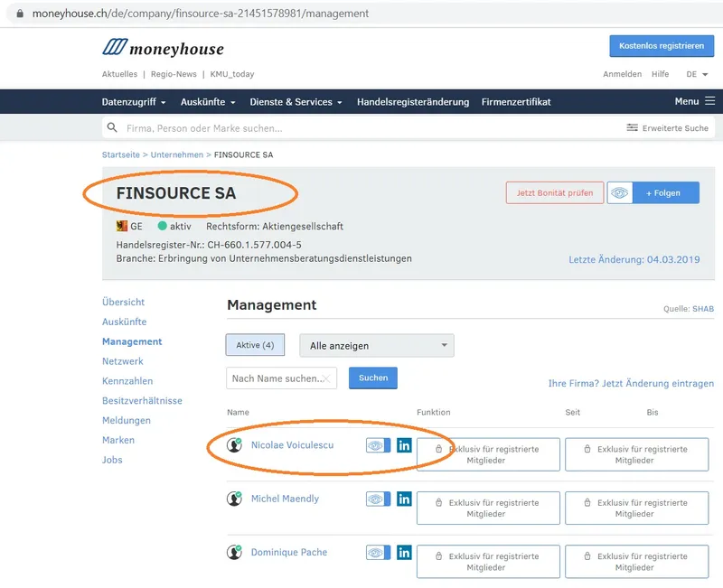Open Michel Maendly's LinkedIn icon
The width and height of the screenshot is (723, 588).
(404, 499)
